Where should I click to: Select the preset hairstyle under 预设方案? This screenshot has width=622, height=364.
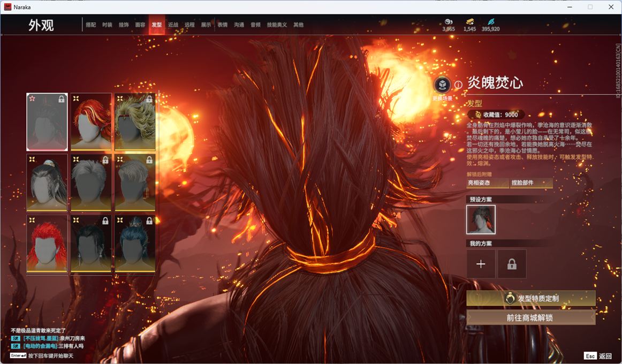[x=481, y=219]
